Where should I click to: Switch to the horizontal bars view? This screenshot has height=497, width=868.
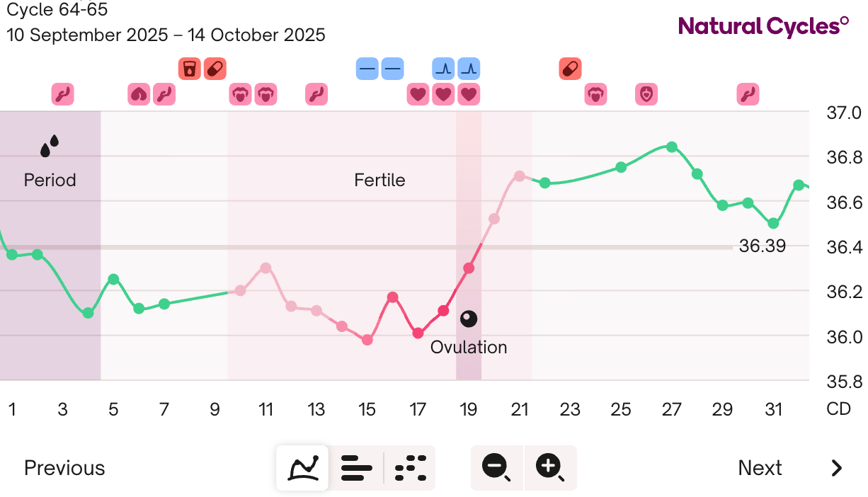tap(356, 467)
